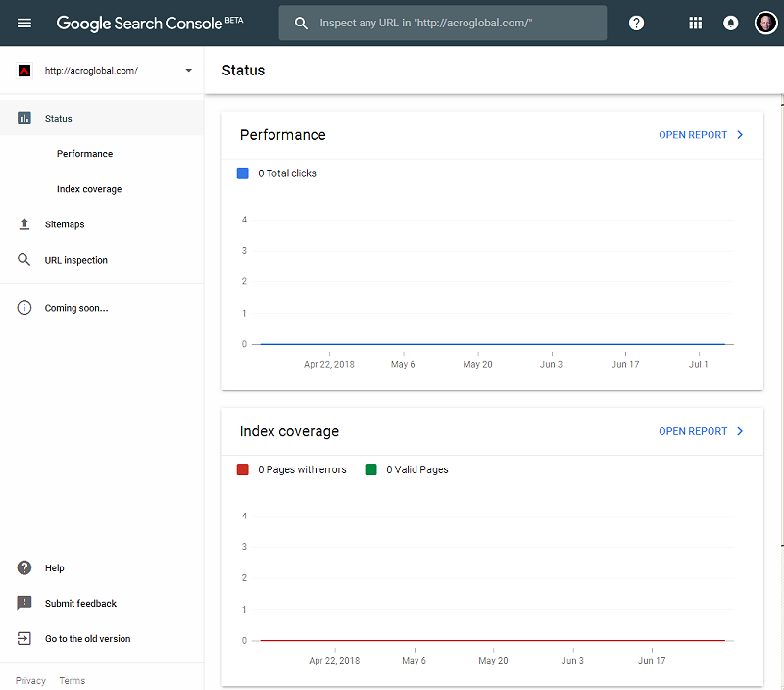The height and width of the screenshot is (690, 784).
Task: Click the Performance report chevron arrow
Action: (740, 135)
